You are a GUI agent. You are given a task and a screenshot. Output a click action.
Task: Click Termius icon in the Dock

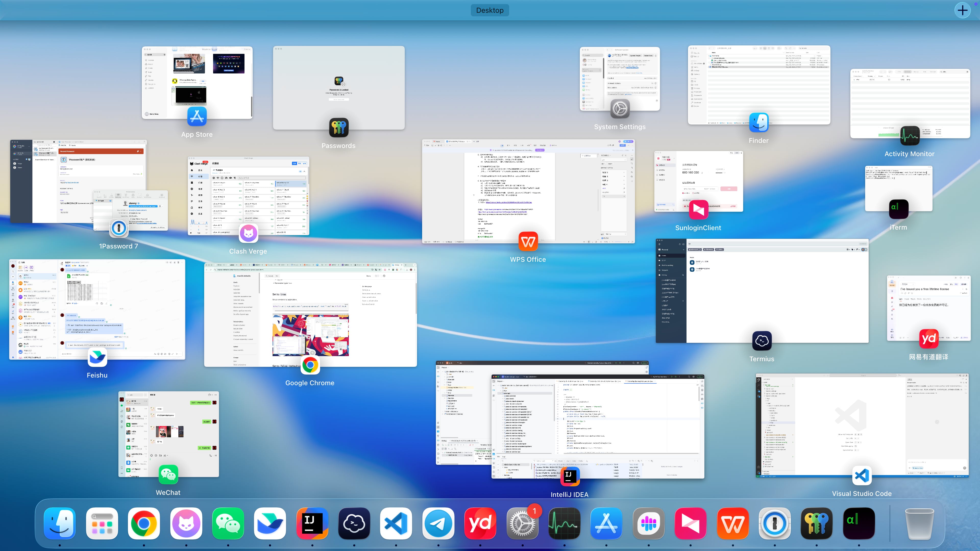tap(354, 524)
